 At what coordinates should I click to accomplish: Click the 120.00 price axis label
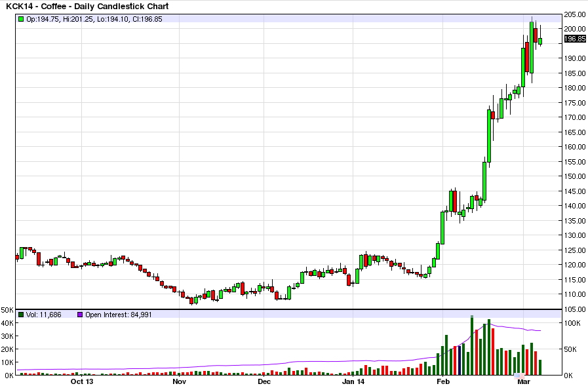point(575,265)
